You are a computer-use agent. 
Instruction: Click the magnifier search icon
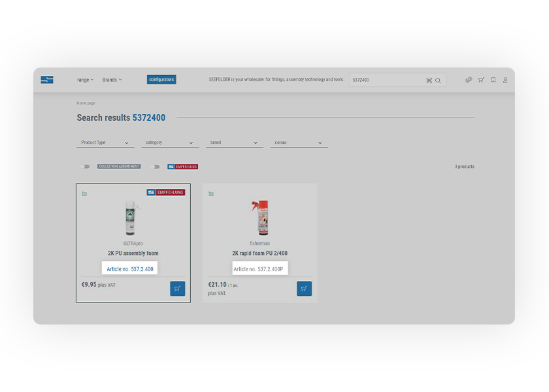coord(438,80)
